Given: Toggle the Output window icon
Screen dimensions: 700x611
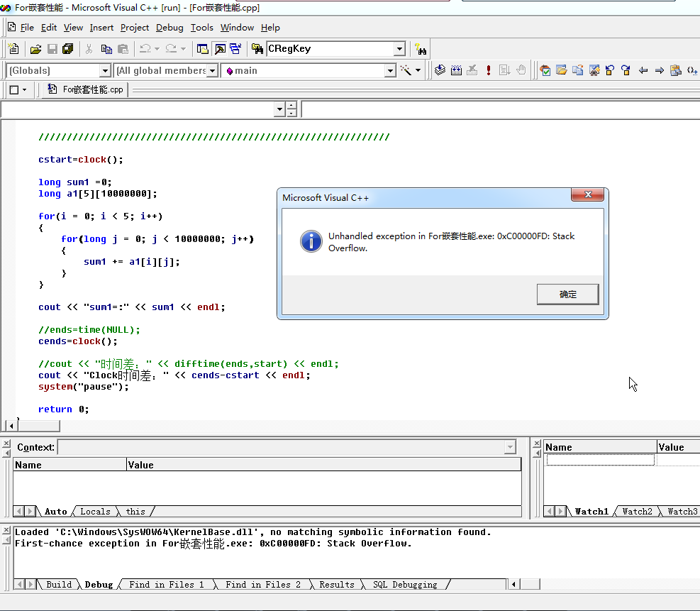Looking at the screenshot, I should 219,49.
